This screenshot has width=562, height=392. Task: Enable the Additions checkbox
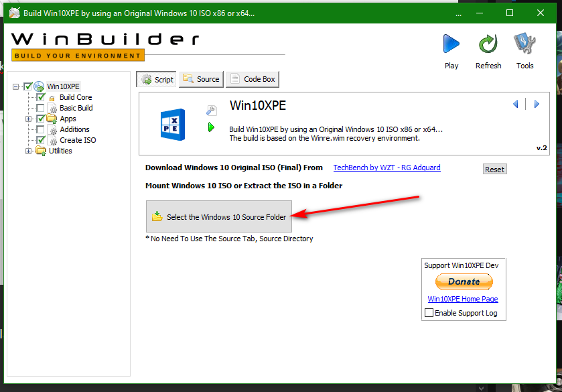tap(40, 129)
